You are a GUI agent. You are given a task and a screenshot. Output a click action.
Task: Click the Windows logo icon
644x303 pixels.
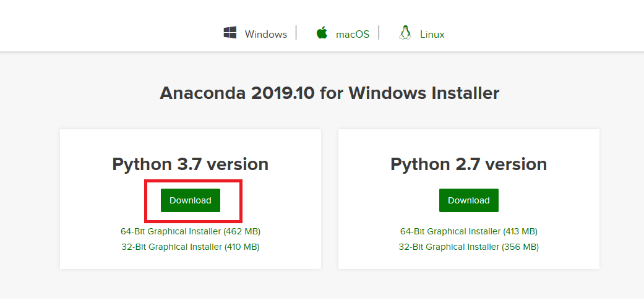pyautogui.click(x=230, y=33)
